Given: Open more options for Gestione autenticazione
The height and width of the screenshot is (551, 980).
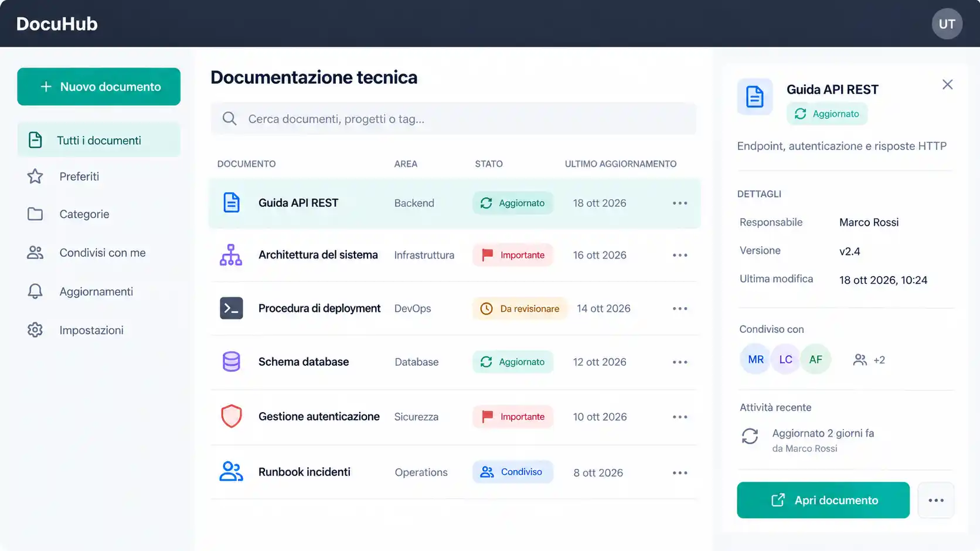Looking at the screenshot, I should [680, 417].
